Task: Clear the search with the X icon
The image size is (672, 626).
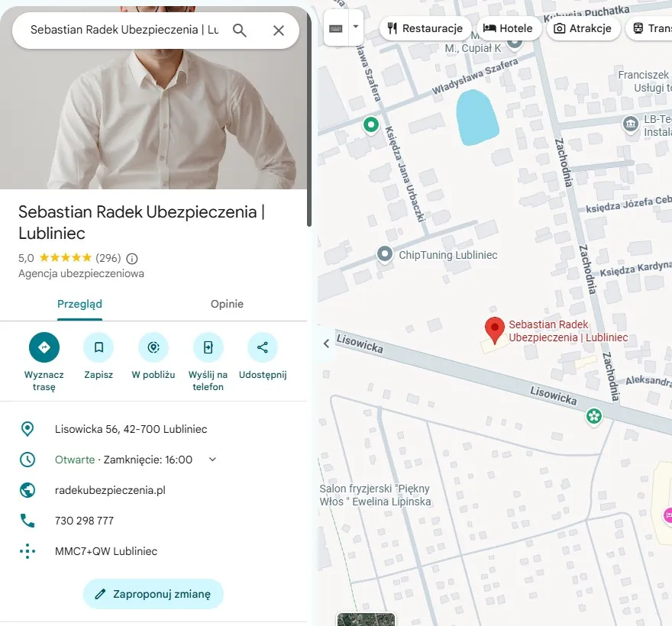Action: coord(279,31)
